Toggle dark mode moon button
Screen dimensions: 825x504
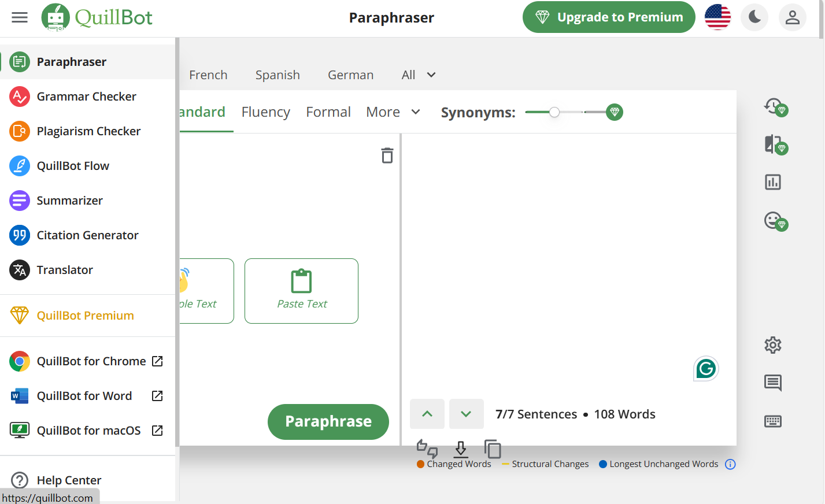(x=754, y=17)
